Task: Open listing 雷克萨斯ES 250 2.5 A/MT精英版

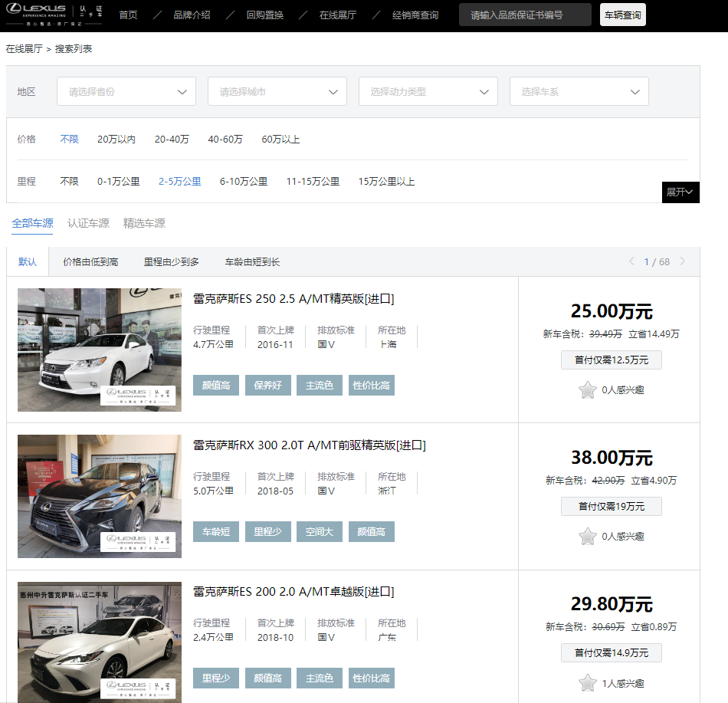Action: click(293, 298)
